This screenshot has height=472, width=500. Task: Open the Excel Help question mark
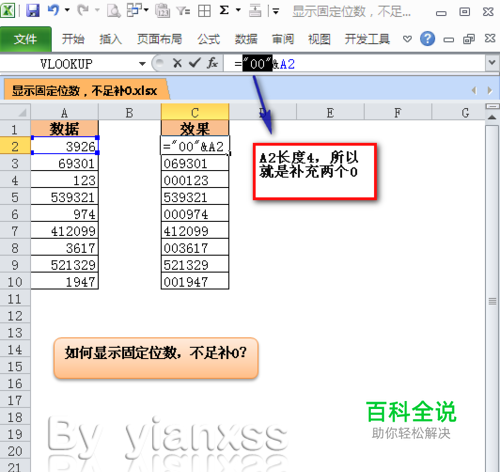(x=427, y=39)
